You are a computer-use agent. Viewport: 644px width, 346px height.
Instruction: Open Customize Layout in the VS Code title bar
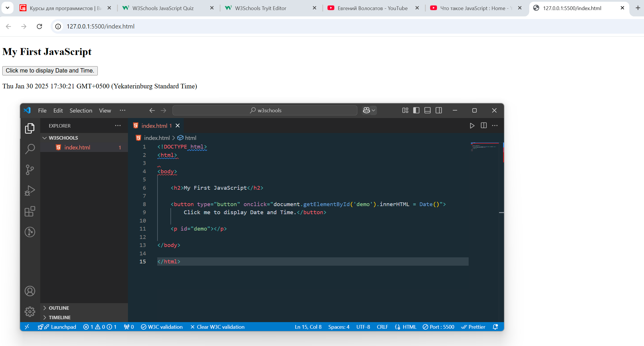click(405, 110)
